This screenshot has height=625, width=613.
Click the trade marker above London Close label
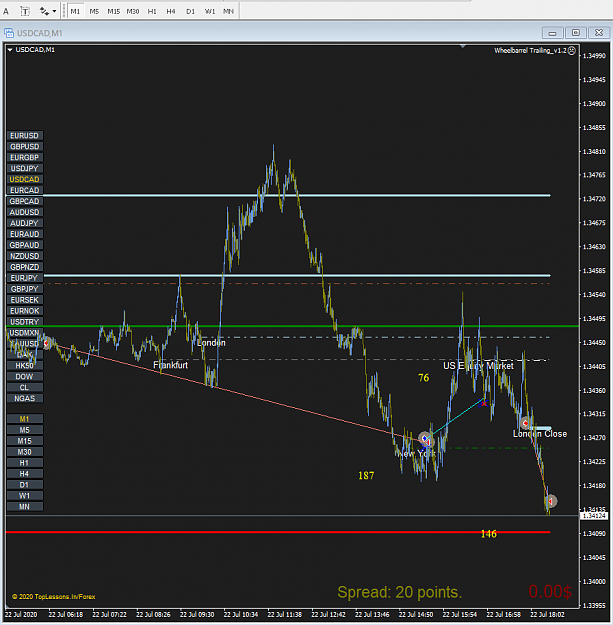click(525, 423)
